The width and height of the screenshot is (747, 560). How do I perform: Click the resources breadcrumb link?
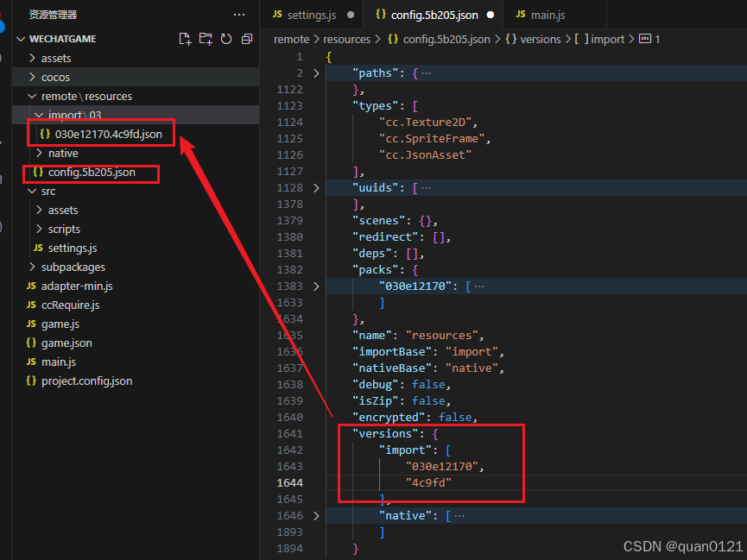click(x=346, y=39)
